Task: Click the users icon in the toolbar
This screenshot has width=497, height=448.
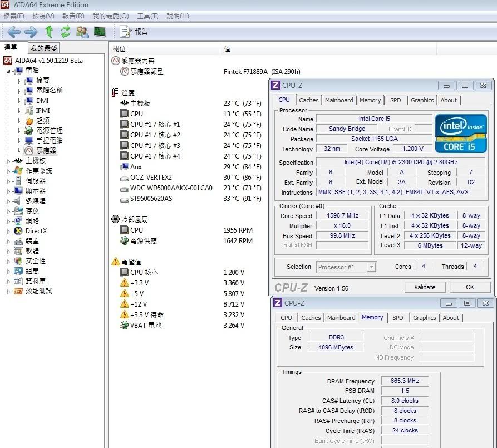Action: pos(82,32)
